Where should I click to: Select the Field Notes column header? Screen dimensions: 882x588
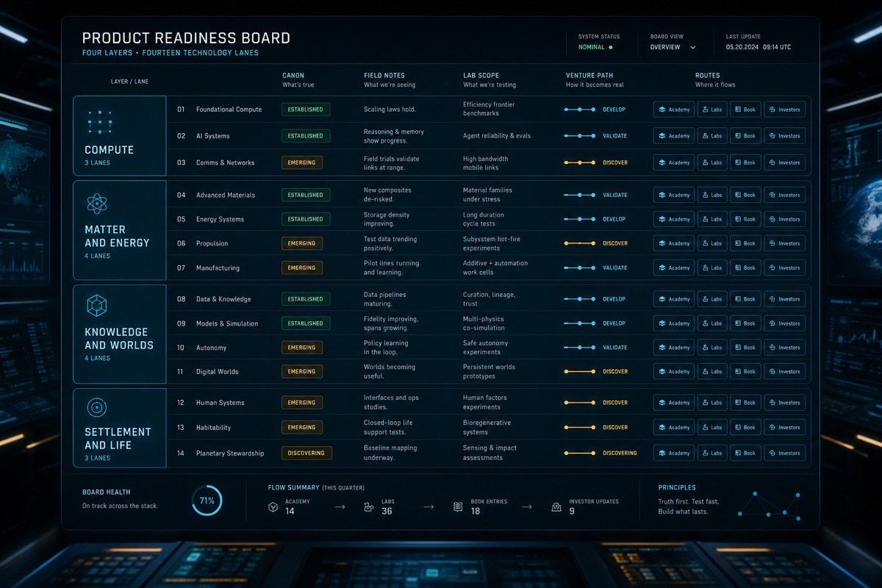[384, 75]
